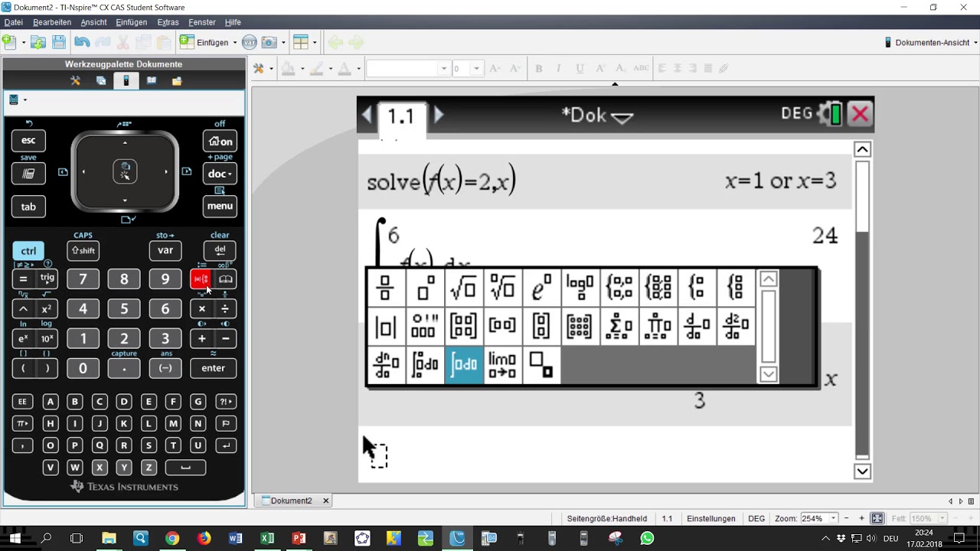Click the screen capture camera icon
This screenshot has width=980, height=551.
(269, 43)
